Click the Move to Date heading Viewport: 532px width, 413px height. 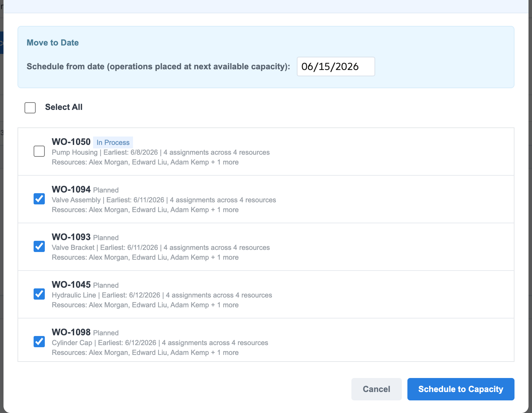pos(53,43)
